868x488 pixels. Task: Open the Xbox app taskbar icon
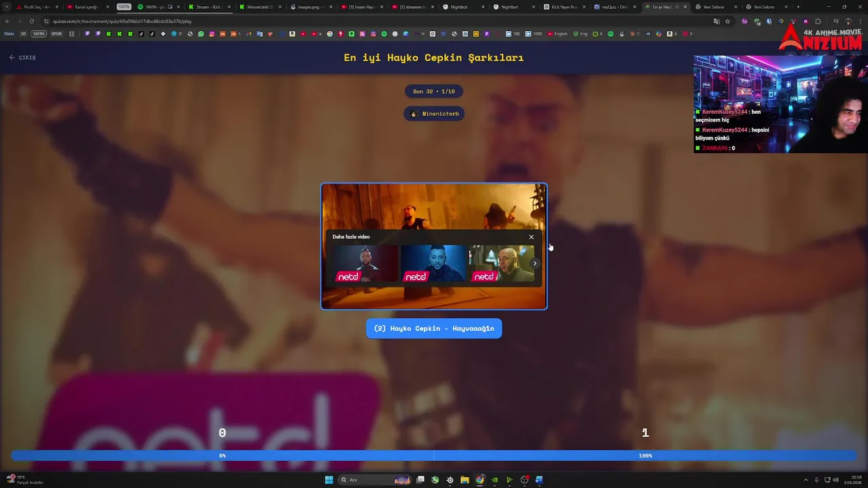pos(435,480)
